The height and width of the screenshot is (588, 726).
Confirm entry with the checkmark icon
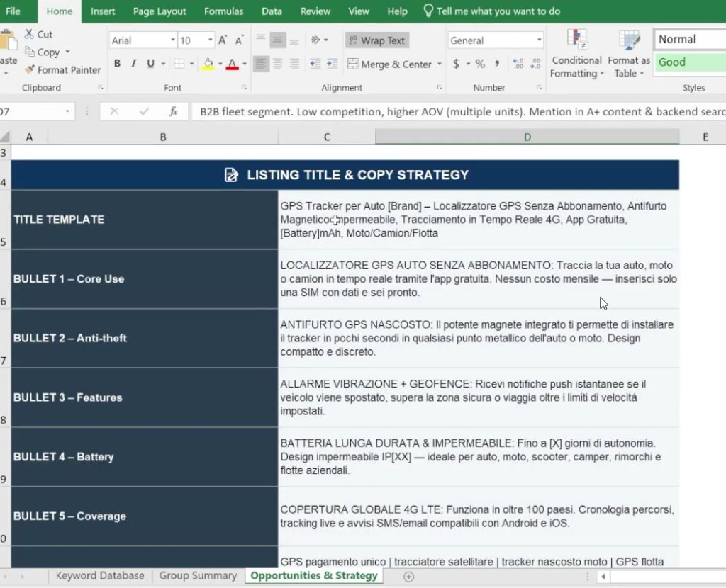click(144, 111)
